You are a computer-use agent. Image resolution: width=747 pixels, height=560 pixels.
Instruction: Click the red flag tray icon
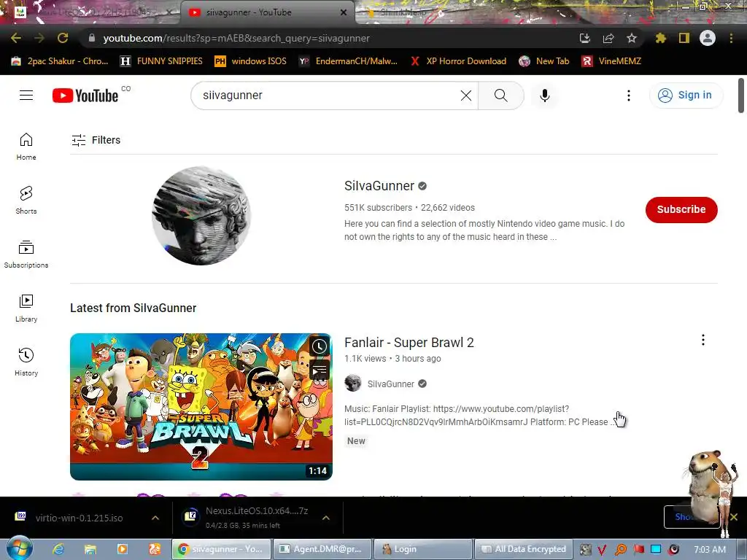pos(638,549)
